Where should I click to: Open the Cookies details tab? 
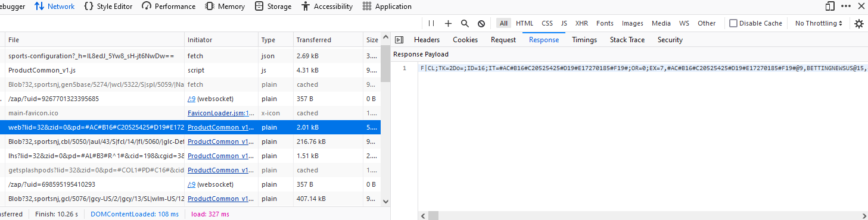pos(465,40)
